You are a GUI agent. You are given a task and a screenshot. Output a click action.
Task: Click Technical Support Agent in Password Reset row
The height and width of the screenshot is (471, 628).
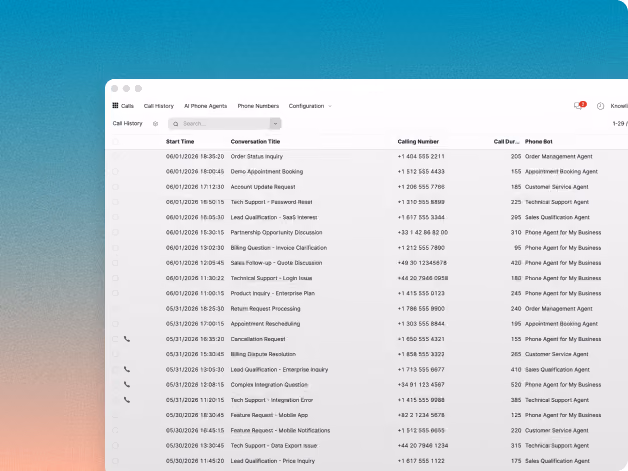557,202
